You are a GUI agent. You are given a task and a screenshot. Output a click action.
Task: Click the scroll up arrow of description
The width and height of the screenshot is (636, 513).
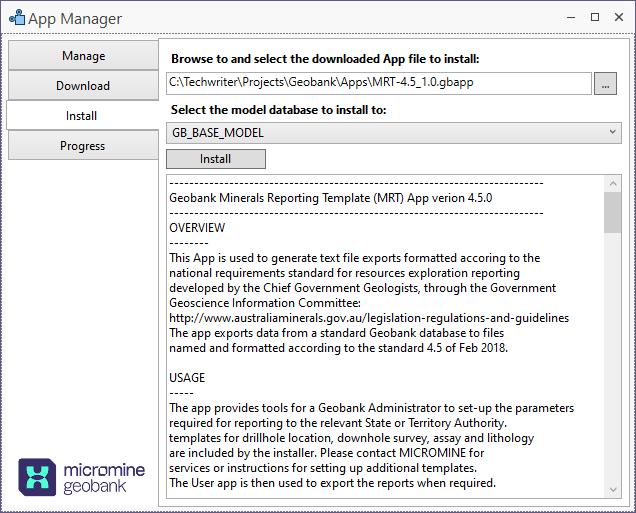point(612,183)
